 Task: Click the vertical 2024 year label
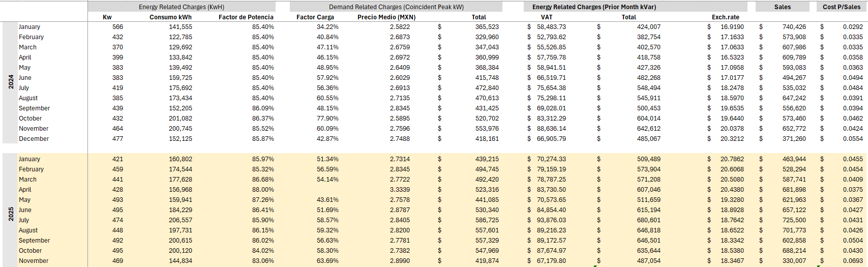click(x=11, y=82)
